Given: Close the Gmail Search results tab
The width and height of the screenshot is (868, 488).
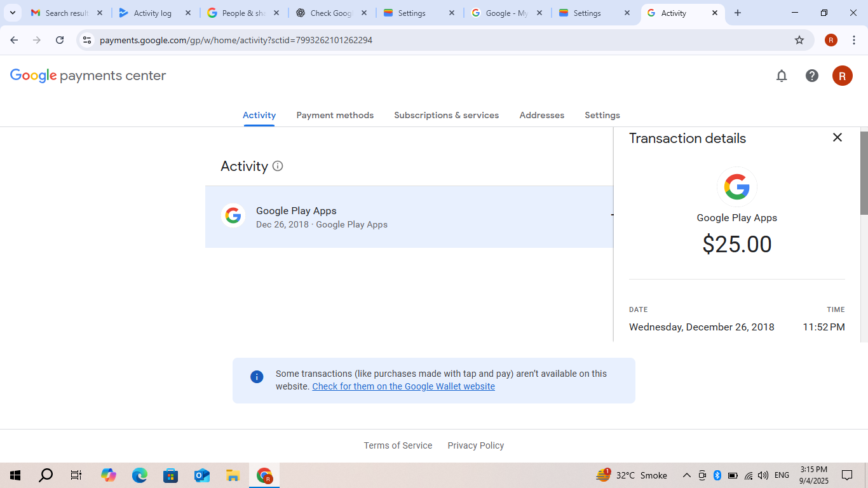Looking at the screenshot, I should [x=100, y=13].
